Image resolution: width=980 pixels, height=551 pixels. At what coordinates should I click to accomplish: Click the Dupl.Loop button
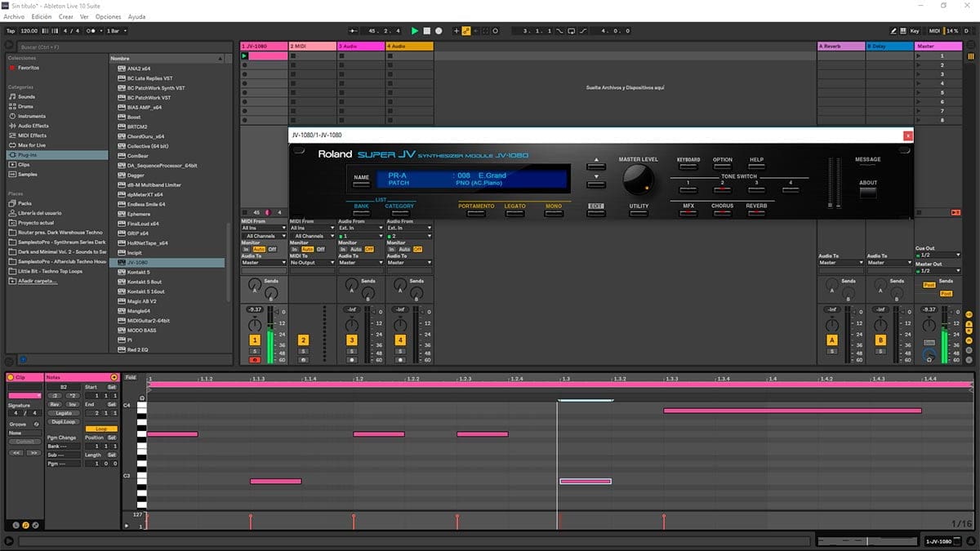[x=64, y=422]
